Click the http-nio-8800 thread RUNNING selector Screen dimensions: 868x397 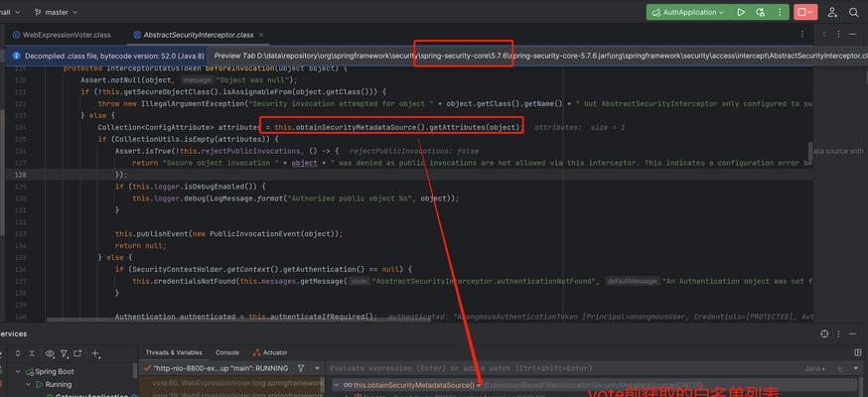(220, 368)
